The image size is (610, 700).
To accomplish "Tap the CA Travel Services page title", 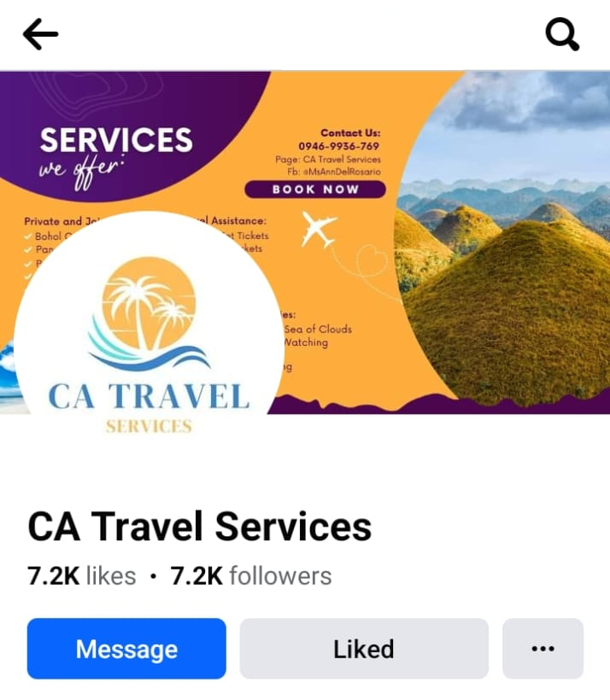I will 199,527.
